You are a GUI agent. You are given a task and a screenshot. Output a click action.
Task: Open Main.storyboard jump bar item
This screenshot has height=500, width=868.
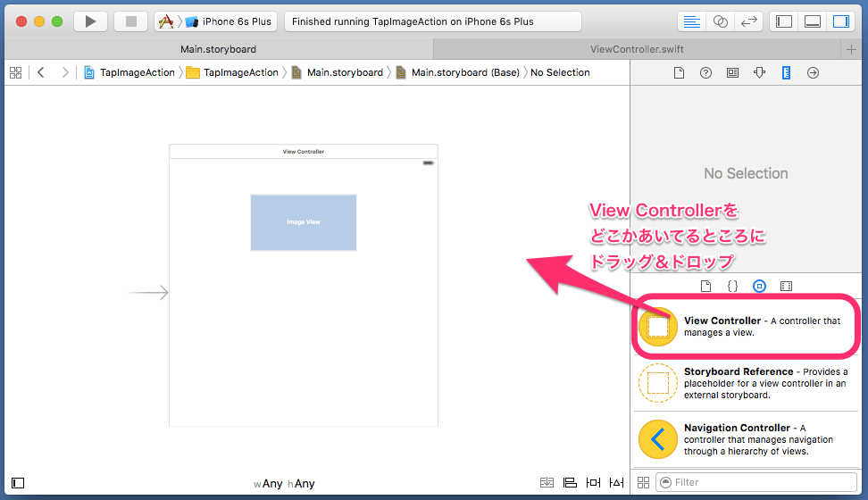[338, 72]
